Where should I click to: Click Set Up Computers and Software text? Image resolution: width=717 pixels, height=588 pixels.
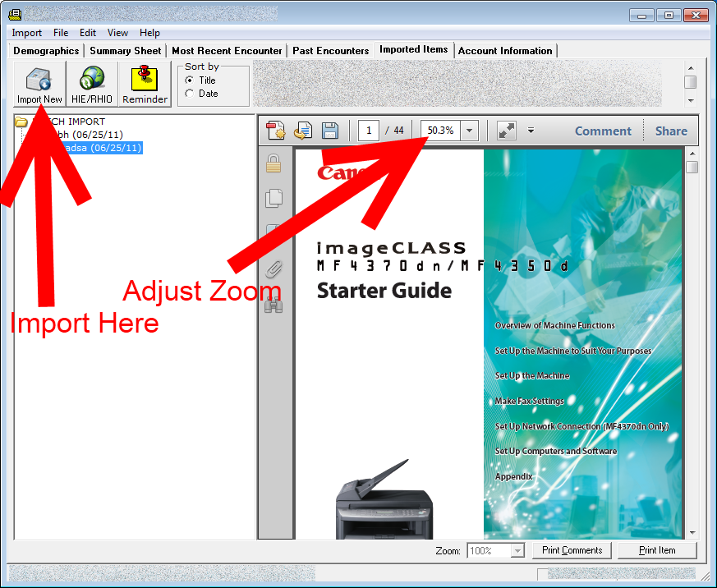(555, 452)
